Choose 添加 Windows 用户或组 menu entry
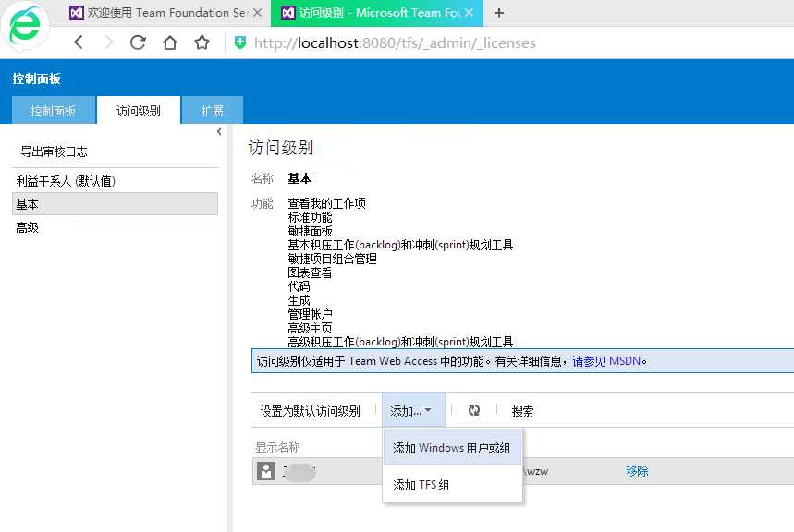794x532 pixels. click(x=452, y=447)
